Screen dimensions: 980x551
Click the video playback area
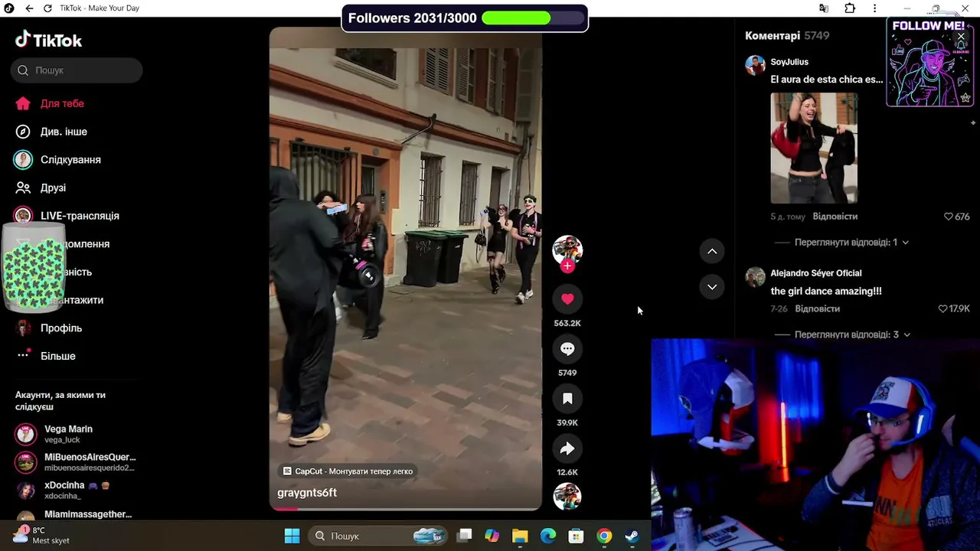pos(406,268)
